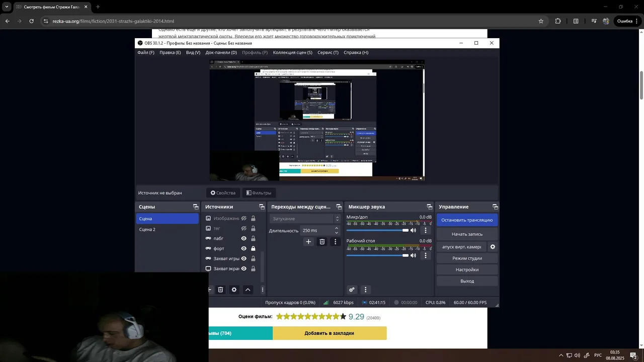644x362 pixels.
Task: Lock the пабг source
Action: (253, 238)
